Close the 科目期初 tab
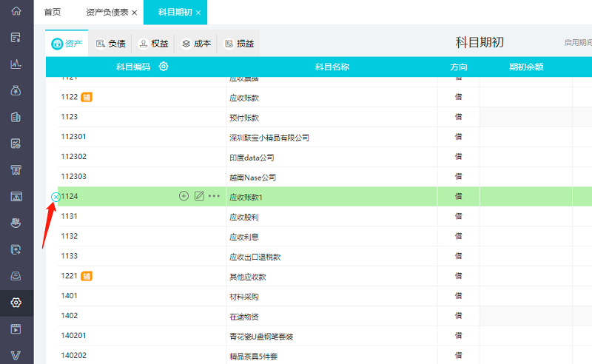The height and width of the screenshot is (364, 592). click(x=198, y=13)
